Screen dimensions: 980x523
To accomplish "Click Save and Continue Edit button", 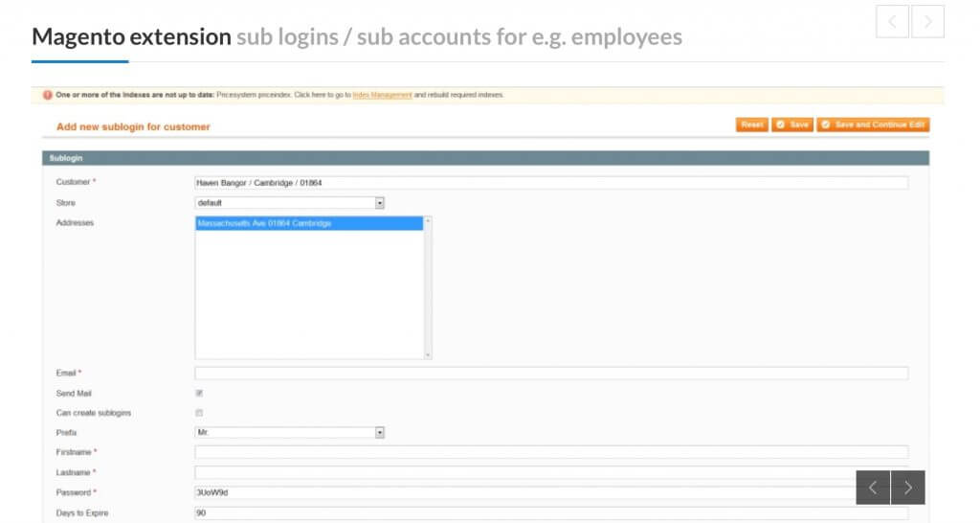I will pyautogui.click(x=873, y=125).
